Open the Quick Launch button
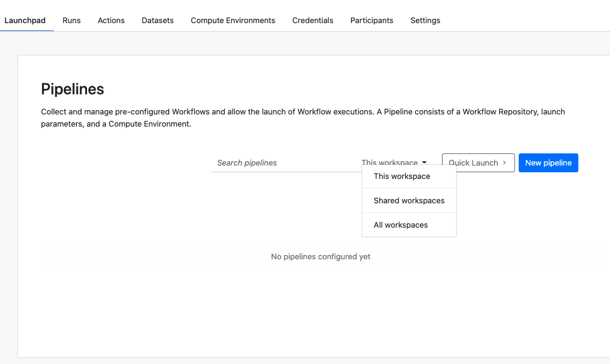The height and width of the screenshot is (364, 610). 478,163
